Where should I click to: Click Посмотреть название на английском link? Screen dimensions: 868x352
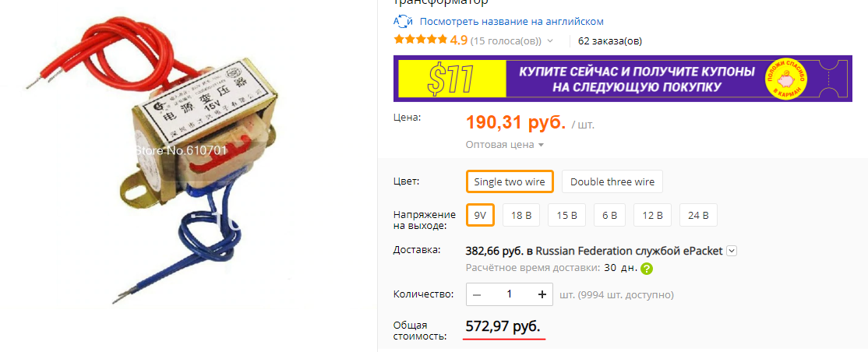(511, 22)
